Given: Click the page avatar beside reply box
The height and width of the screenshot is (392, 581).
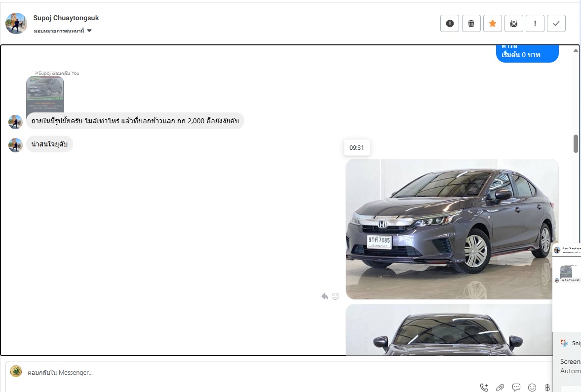Looking at the screenshot, I should click(16, 371).
